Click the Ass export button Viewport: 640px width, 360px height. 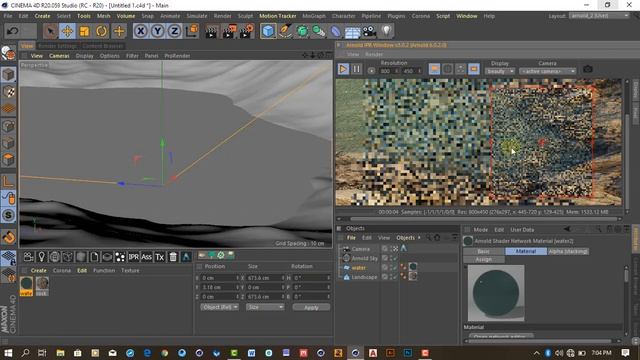[147, 257]
